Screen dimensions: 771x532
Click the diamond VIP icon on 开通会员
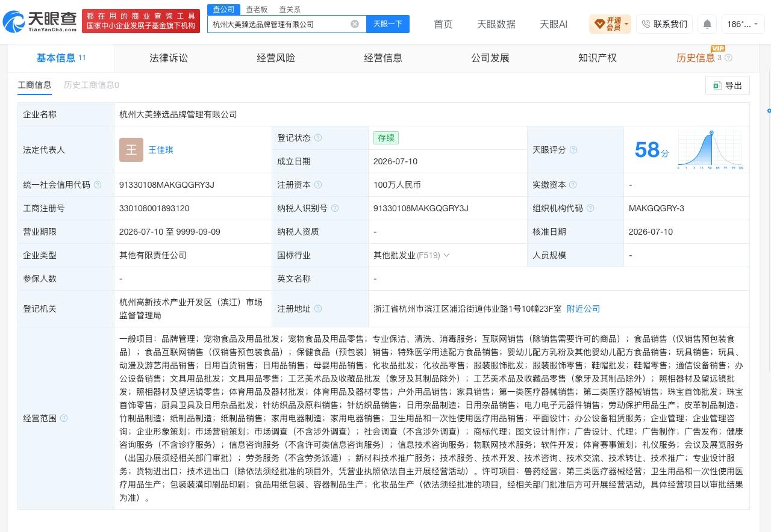[599, 24]
